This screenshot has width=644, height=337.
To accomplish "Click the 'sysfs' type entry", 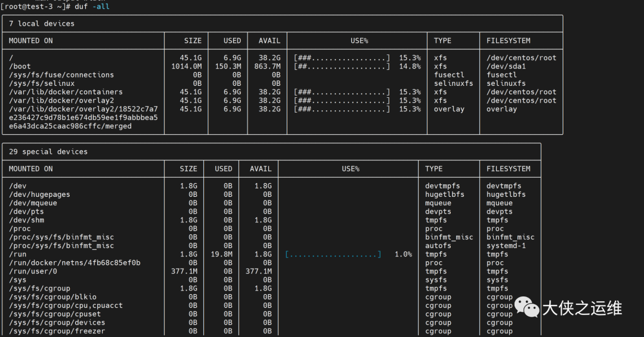I will click(x=436, y=280).
